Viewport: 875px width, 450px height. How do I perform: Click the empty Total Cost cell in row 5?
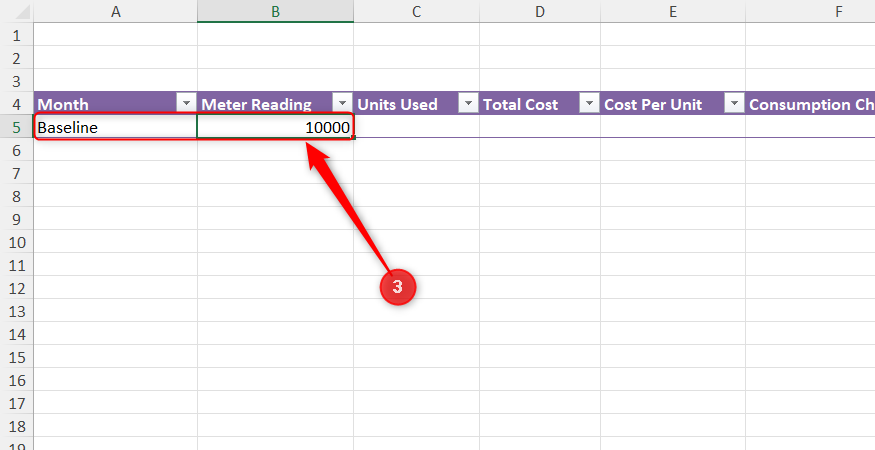click(x=540, y=127)
